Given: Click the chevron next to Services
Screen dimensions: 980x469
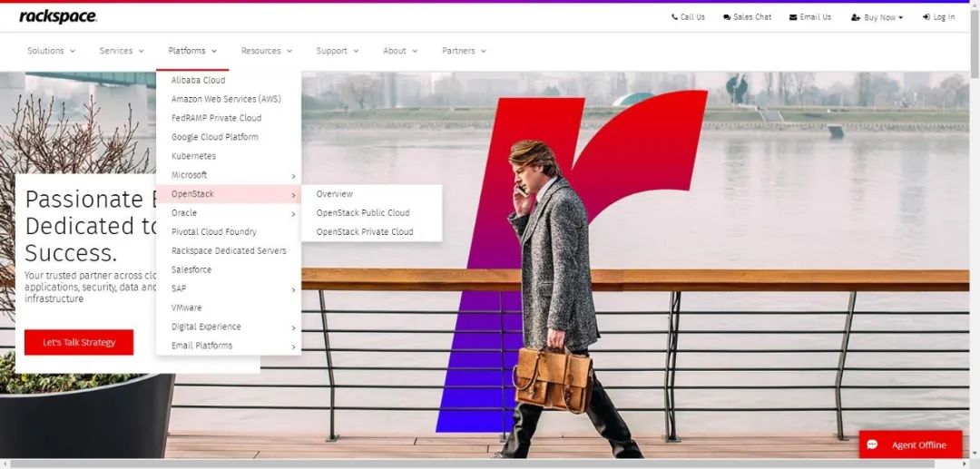Looking at the screenshot, I should coord(142,51).
